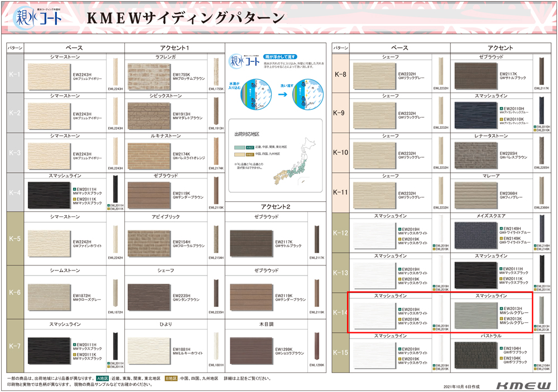558x392 pixels.
Task: Click the EWL1755K corner piece image
Action: (215, 72)
